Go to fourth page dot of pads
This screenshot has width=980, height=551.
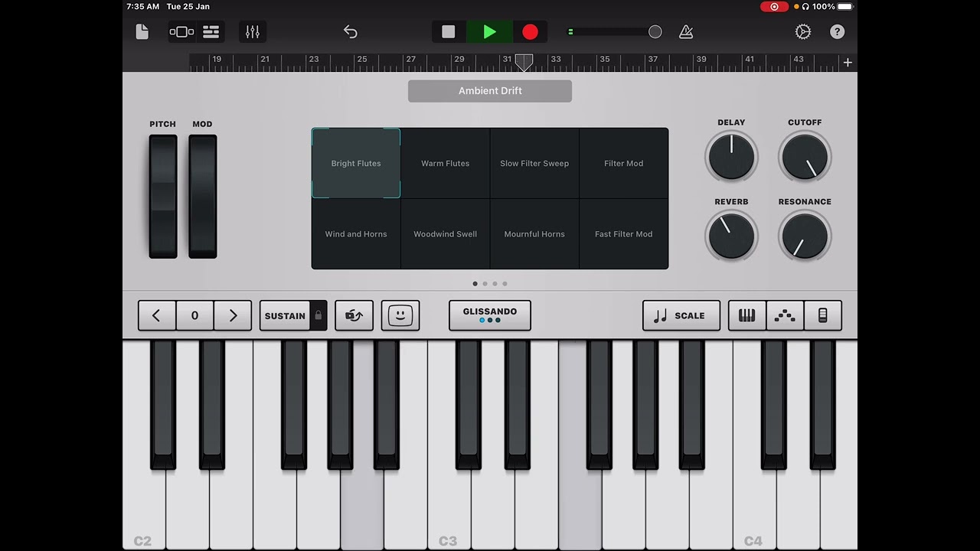505,284
